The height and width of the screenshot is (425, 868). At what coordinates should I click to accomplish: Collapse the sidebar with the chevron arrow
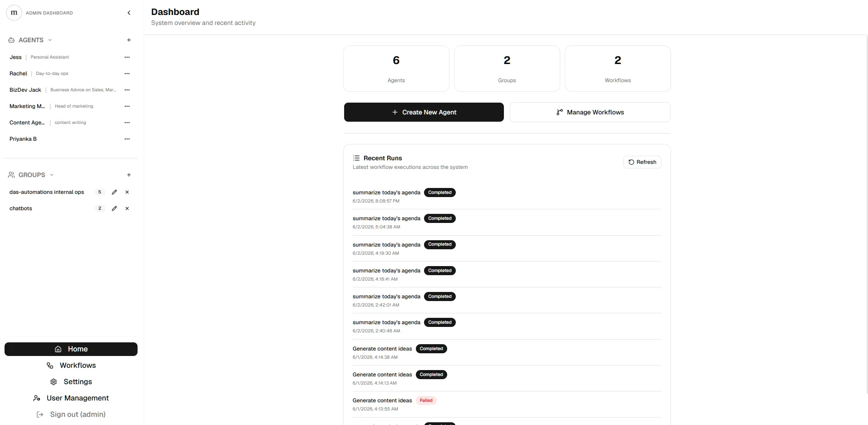(129, 13)
